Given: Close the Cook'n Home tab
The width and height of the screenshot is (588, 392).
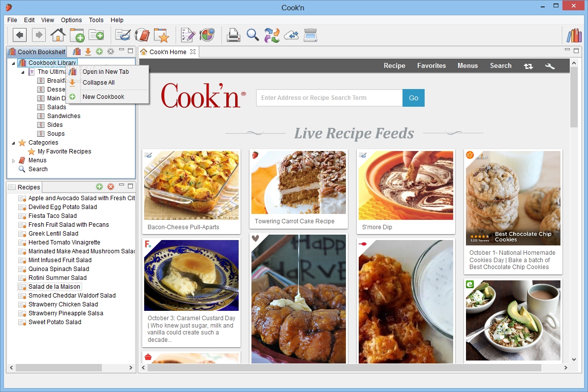Looking at the screenshot, I should [193, 52].
